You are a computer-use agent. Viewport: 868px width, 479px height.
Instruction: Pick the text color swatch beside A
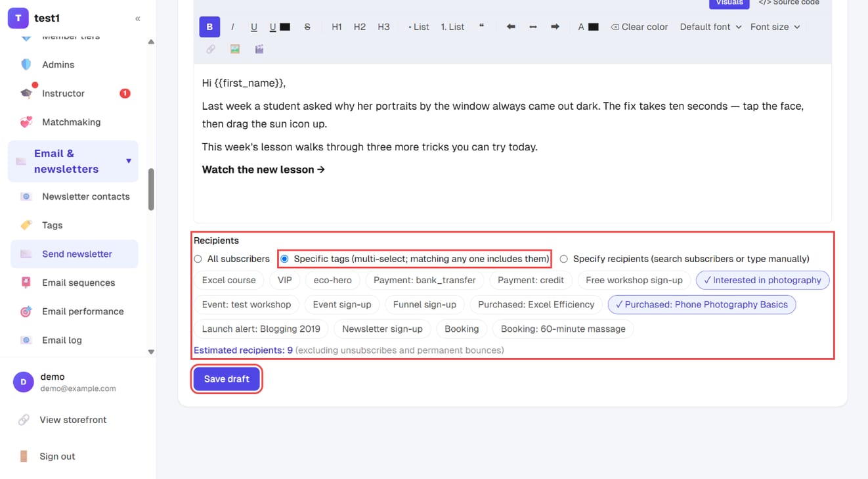[x=594, y=27]
